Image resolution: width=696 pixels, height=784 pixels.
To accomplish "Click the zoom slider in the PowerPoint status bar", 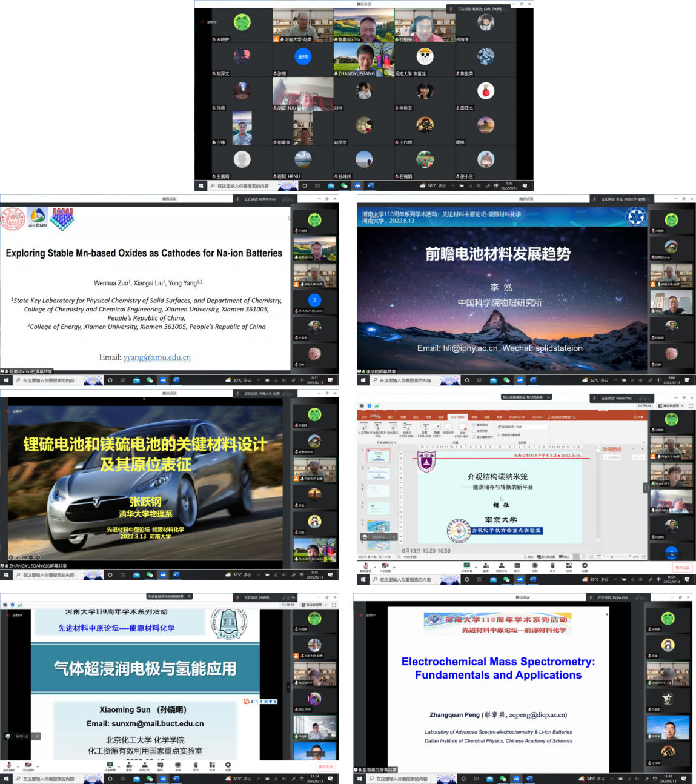I will 612,556.
